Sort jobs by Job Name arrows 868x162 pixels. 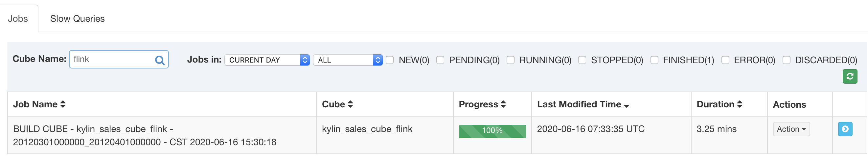coord(63,104)
